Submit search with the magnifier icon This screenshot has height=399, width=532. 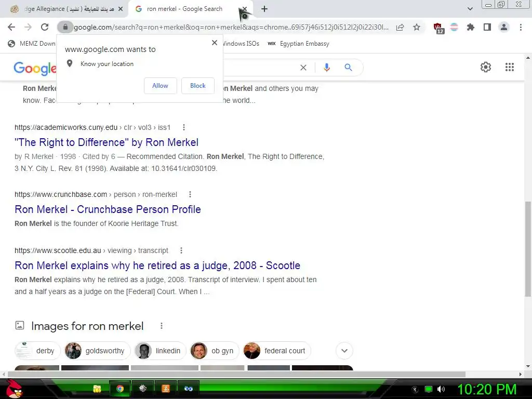[x=348, y=68]
